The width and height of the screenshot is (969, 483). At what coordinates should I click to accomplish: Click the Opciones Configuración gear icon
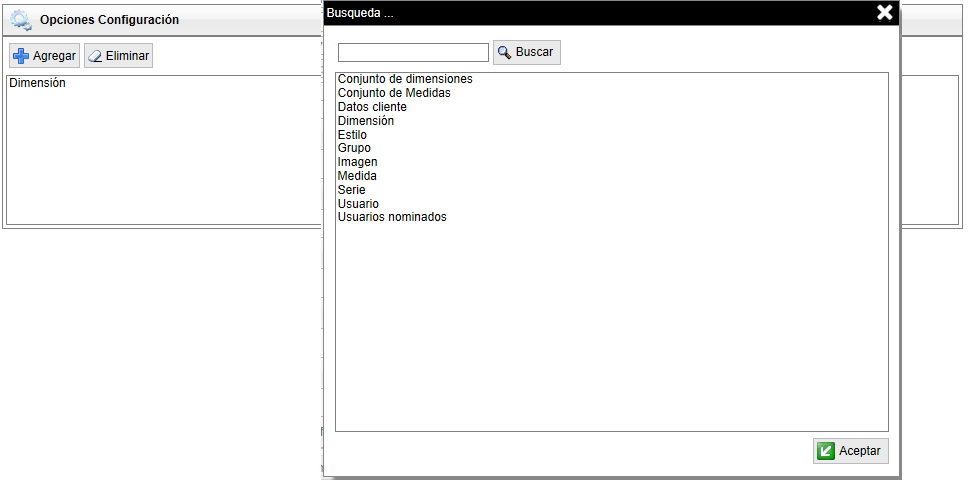(x=21, y=20)
